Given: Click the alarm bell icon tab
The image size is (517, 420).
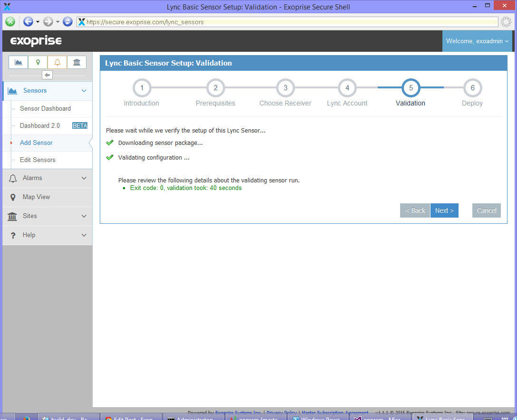Looking at the screenshot, I should pos(57,62).
